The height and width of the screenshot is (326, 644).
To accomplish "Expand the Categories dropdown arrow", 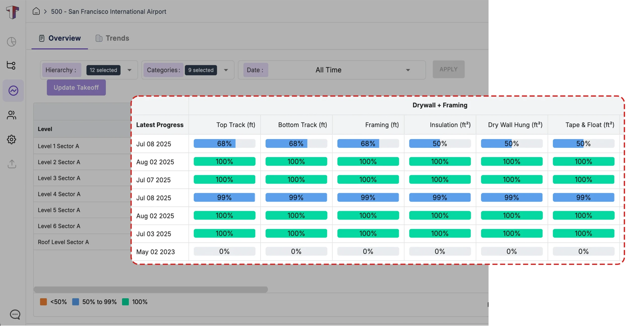I will 226,70.
